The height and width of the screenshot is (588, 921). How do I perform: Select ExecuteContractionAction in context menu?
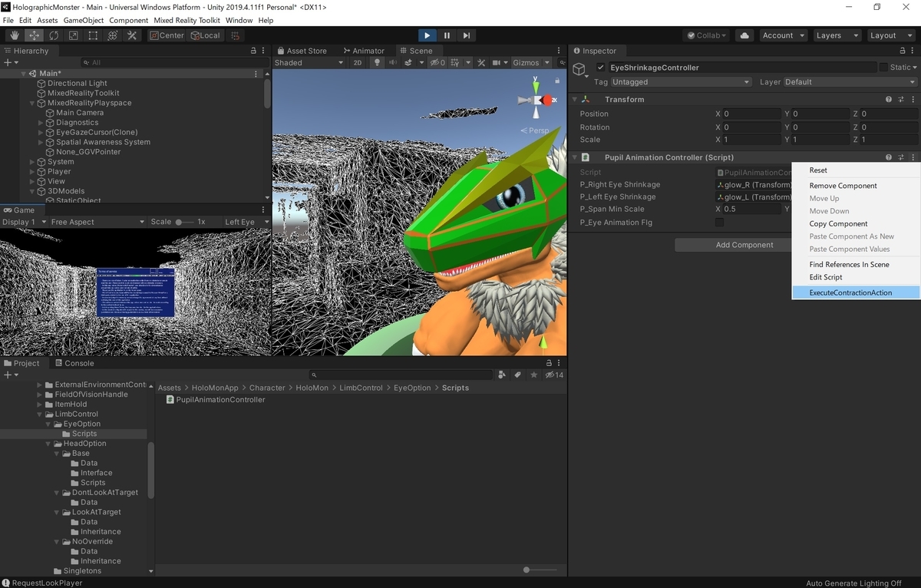(x=856, y=292)
